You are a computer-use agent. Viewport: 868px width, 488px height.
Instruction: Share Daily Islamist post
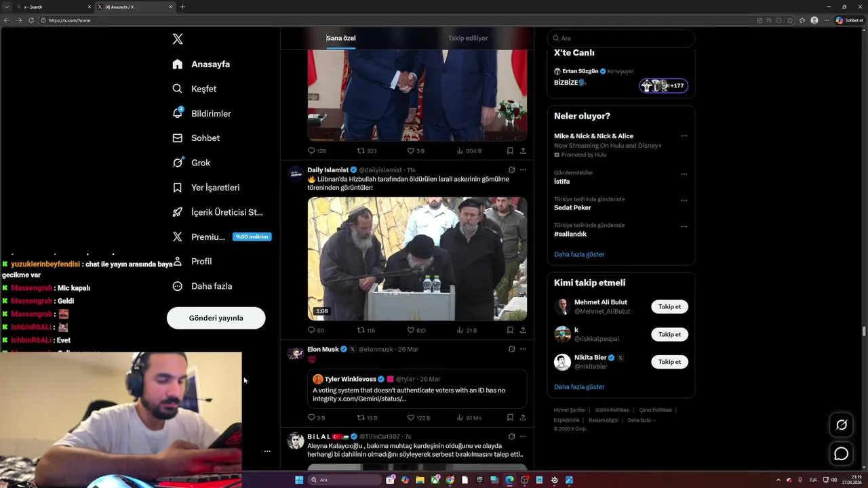(x=523, y=330)
